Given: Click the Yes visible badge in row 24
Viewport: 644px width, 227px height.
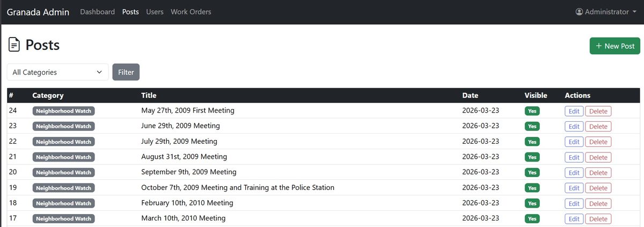Looking at the screenshot, I should [532, 111].
